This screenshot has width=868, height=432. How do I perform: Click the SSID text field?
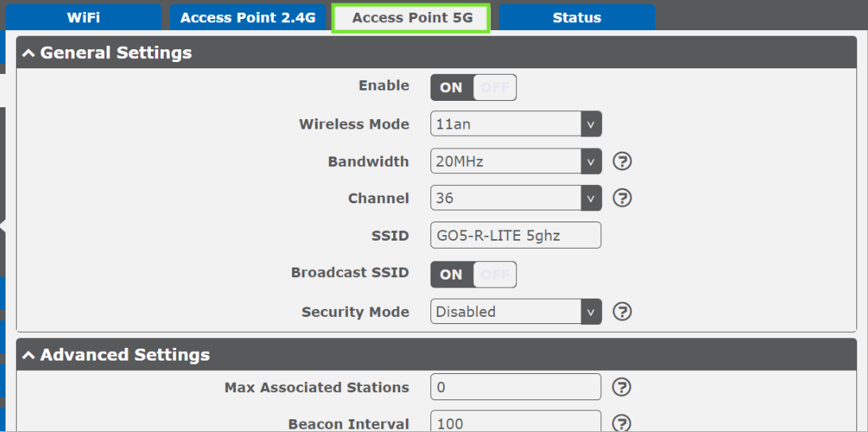click(x=516, y=235)
